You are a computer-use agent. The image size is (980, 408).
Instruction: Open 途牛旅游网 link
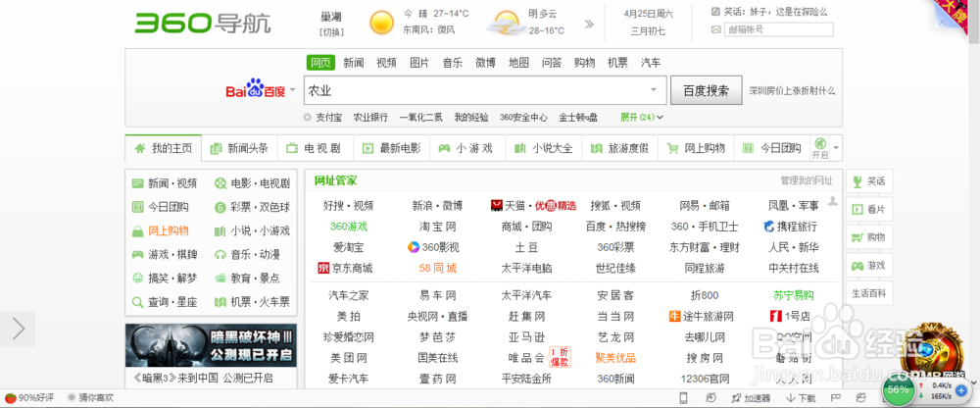pyautogui.click(x=701, y=316)
